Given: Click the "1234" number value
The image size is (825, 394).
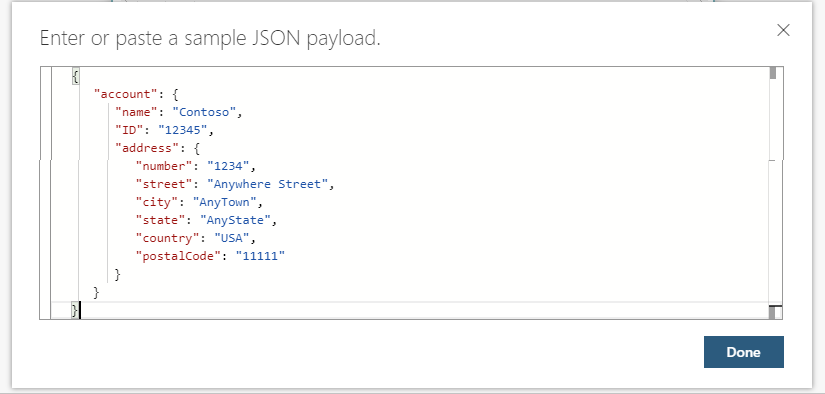Looking at the screenshot, I should click(228, 167).
